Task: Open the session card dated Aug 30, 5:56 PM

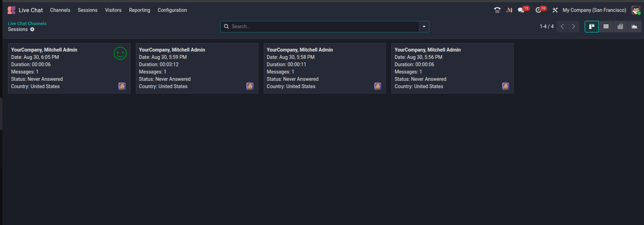Action: coord(452,68)
